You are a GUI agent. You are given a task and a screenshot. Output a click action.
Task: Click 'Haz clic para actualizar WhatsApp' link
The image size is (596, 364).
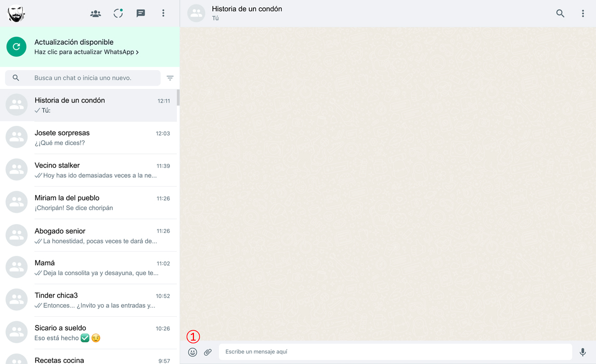[86, 52]
